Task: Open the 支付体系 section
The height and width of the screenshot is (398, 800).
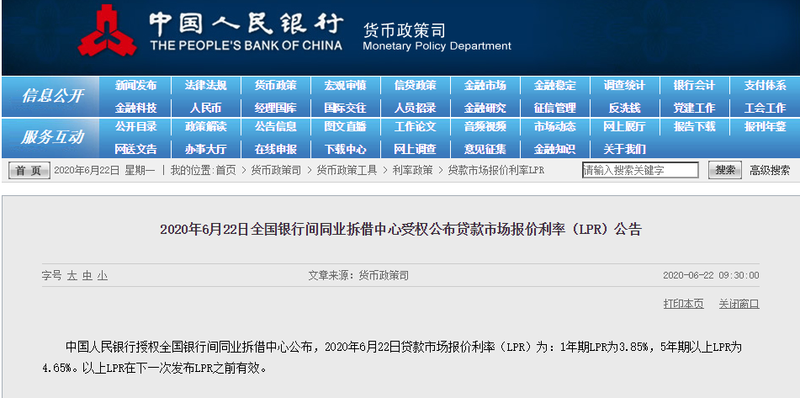Action: (765, 86)
